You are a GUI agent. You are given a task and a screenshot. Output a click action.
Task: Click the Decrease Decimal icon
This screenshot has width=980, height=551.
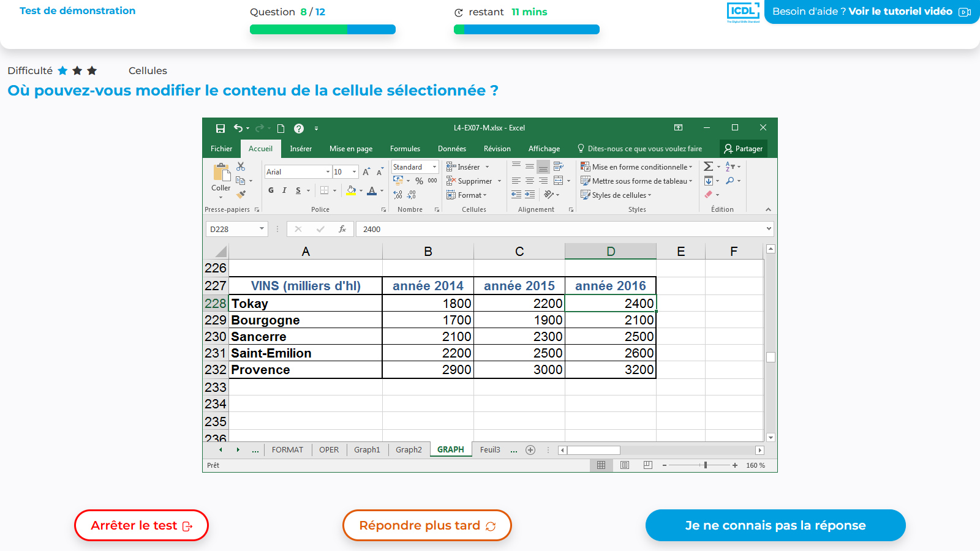coord(412,195)
